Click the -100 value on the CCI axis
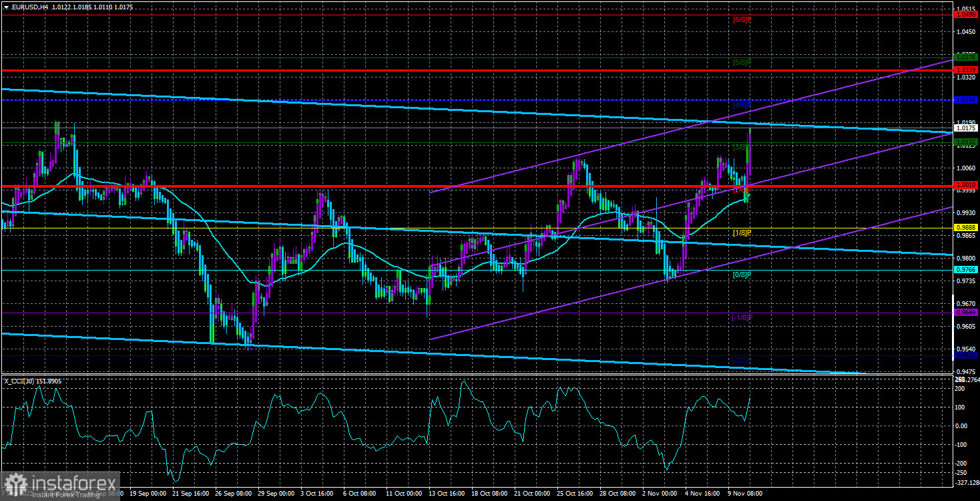980x501 pixels. 961,444
